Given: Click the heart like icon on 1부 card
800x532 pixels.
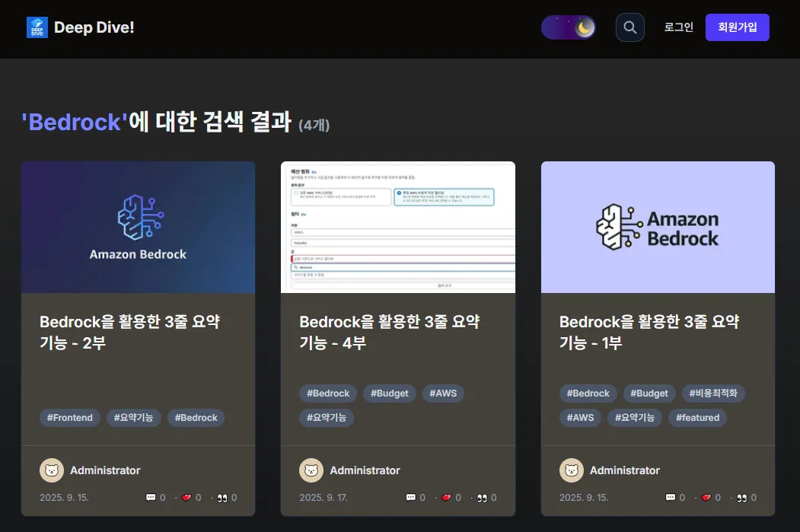Looking at the screenshot, I should (x=706, y=498).
